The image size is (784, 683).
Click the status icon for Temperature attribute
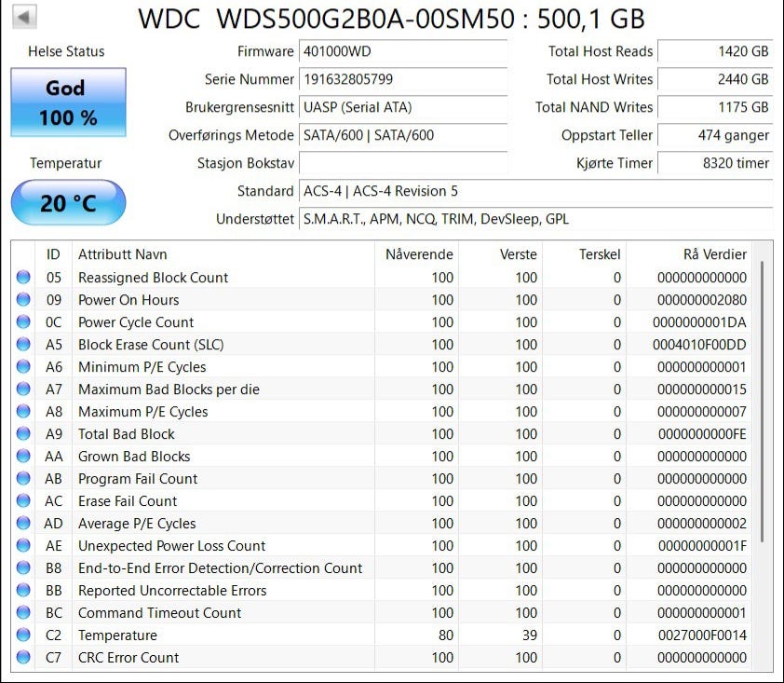pyautogui.click(x=23, y=635)
